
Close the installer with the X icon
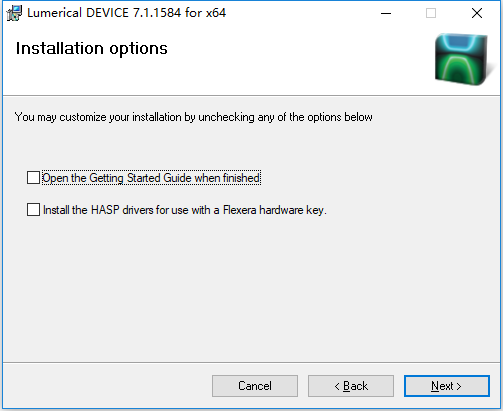[477, 13]
